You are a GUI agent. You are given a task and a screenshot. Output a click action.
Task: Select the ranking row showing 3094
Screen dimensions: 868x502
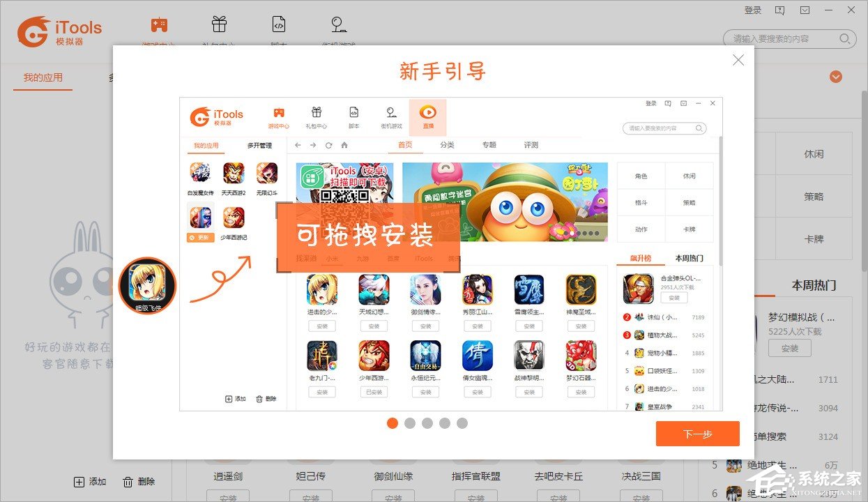[x=802, y=409]
